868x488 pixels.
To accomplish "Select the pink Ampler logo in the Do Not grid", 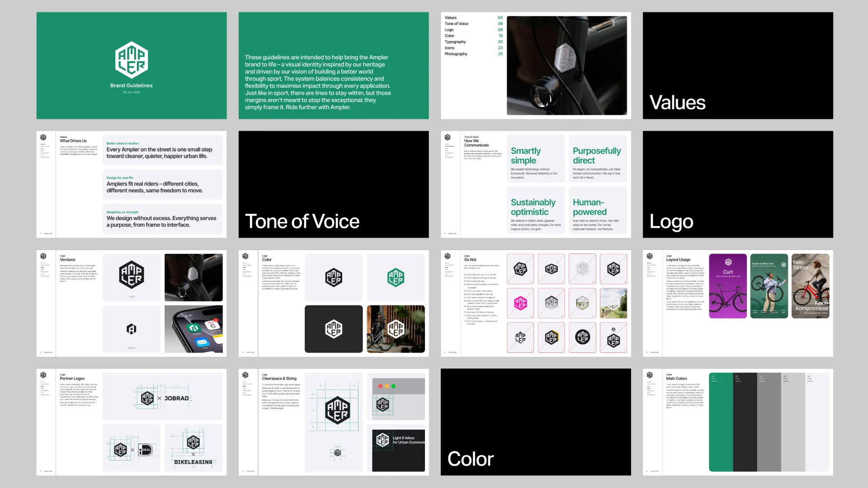I will tap(520, 303).
